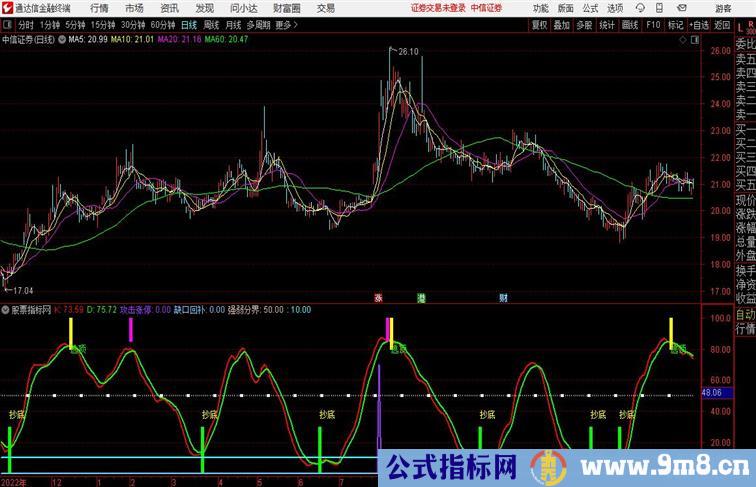Switch to the 5分钟 period

point(75,25)
